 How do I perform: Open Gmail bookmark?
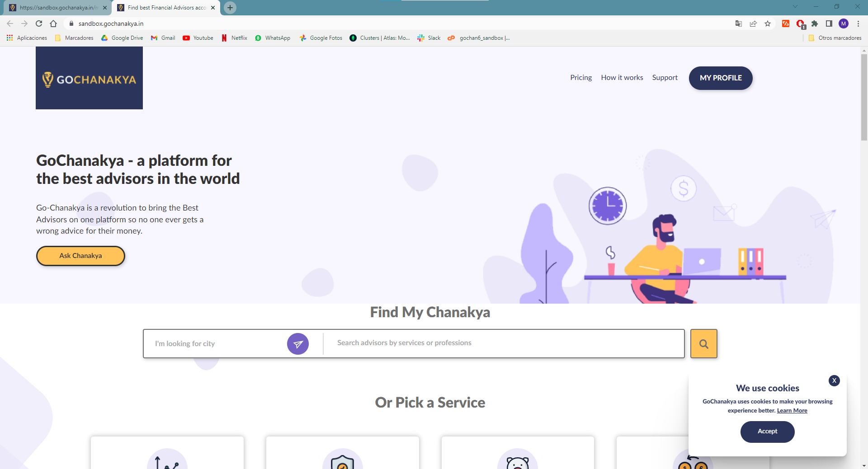163,38
